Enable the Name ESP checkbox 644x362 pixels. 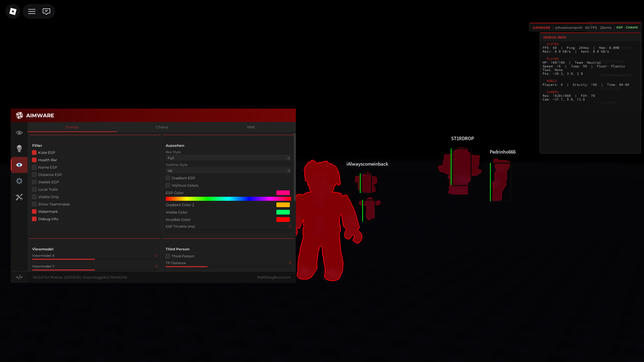tap(34, 167)
